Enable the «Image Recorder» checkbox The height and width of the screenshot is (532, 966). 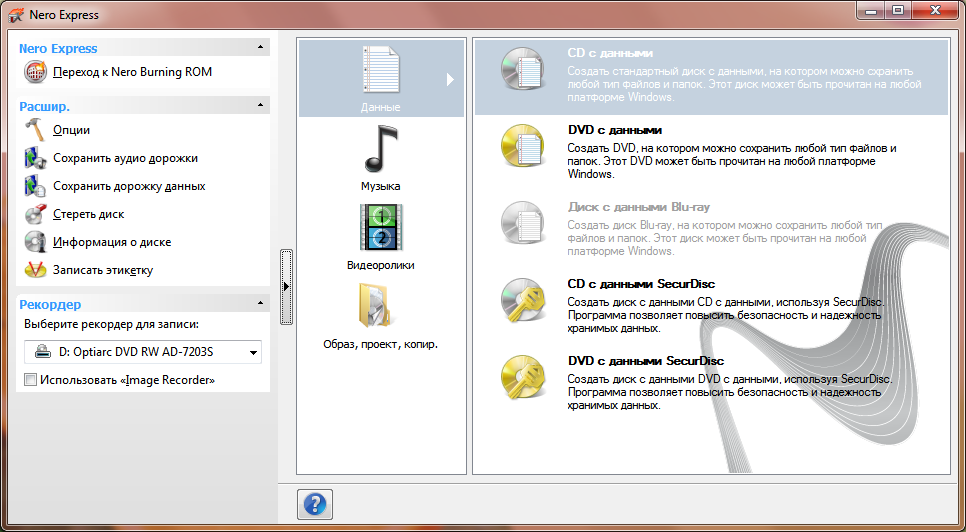pyautogui.click(x=30, y=380)
